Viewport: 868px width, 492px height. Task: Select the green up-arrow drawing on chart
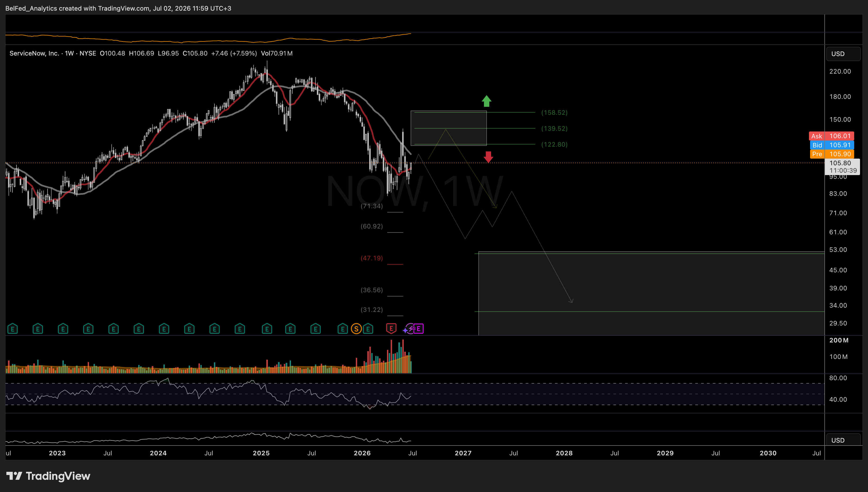point(486,101)
